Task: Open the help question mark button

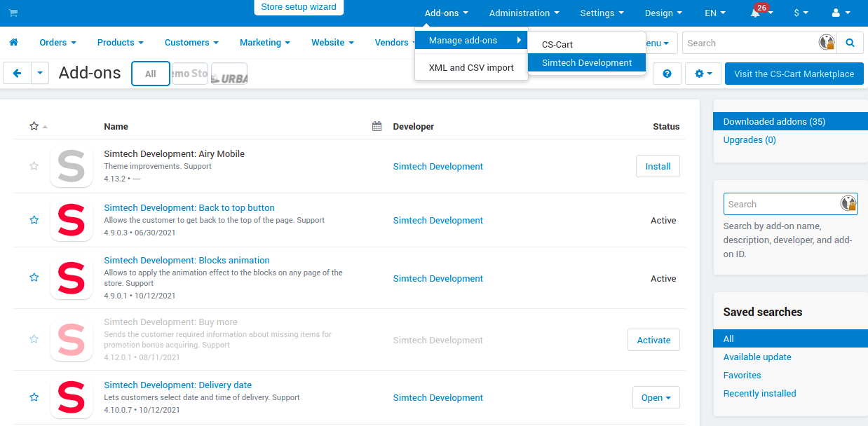Action: (x=667, y=74)
